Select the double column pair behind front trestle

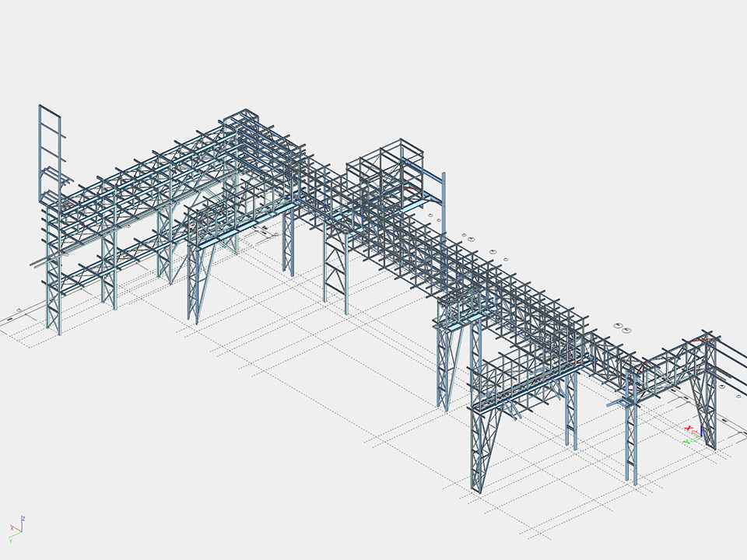click(x=573, y=412)
